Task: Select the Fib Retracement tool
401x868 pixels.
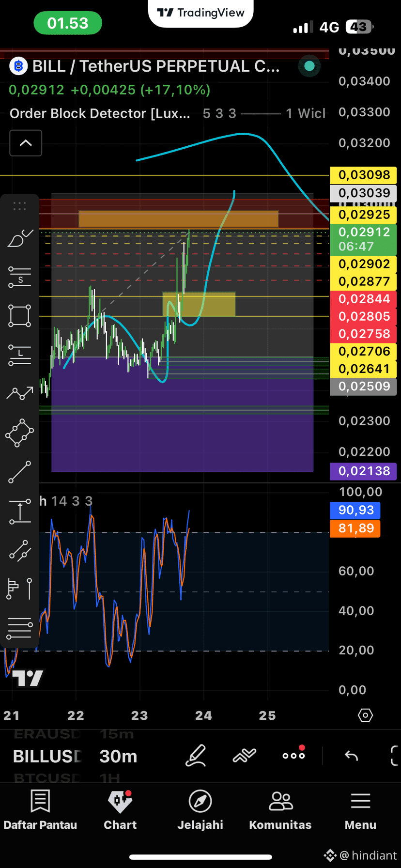Action: 19,628
